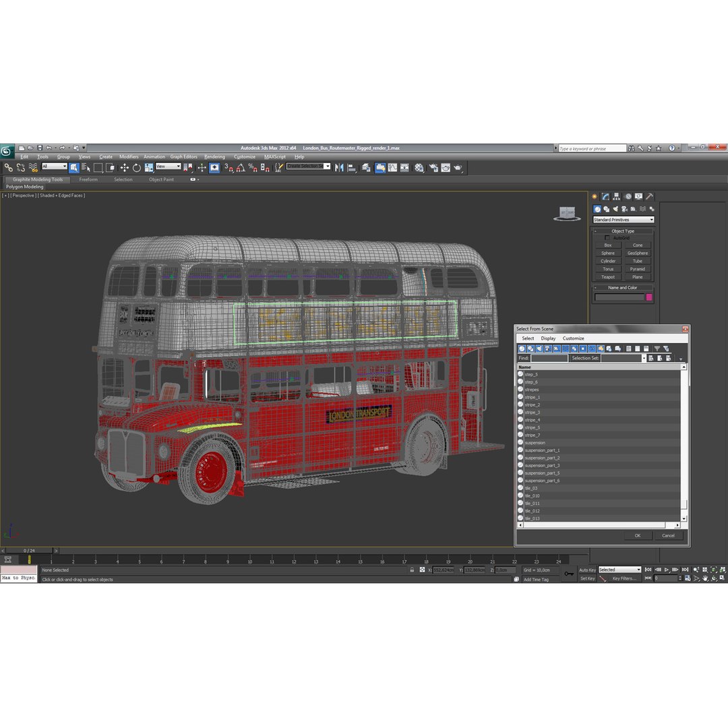Toggle the selection lock icon in status bar
This screenshot has width=728, height=728.
tap(412, 570)
